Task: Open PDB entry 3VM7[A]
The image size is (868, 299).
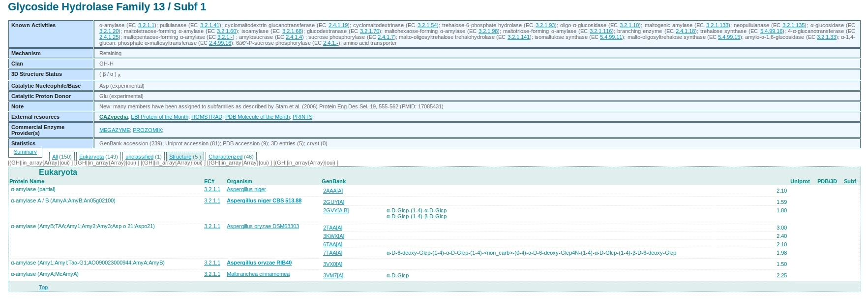Action: point(333,275)
